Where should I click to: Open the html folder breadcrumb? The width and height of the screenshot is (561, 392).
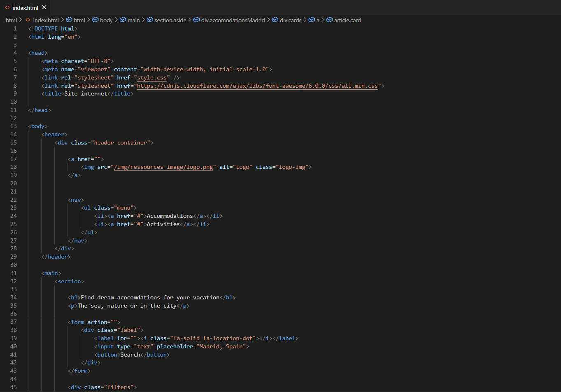11,20
